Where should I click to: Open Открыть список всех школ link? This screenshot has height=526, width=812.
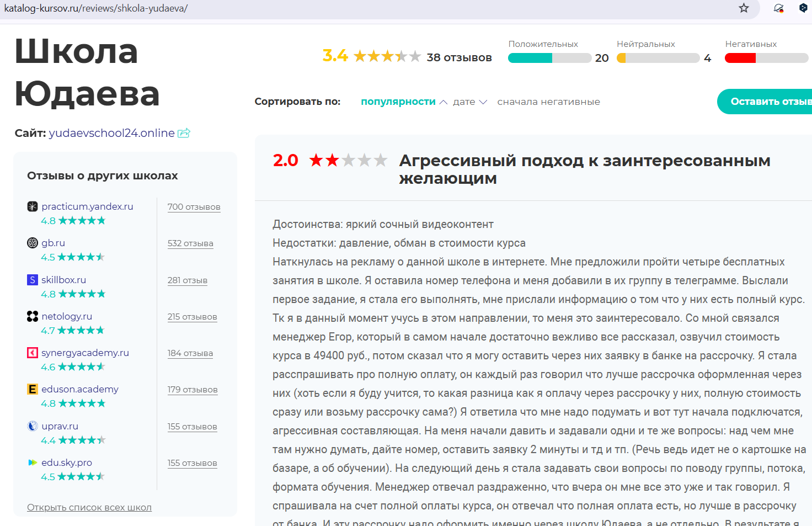(89, 507)
